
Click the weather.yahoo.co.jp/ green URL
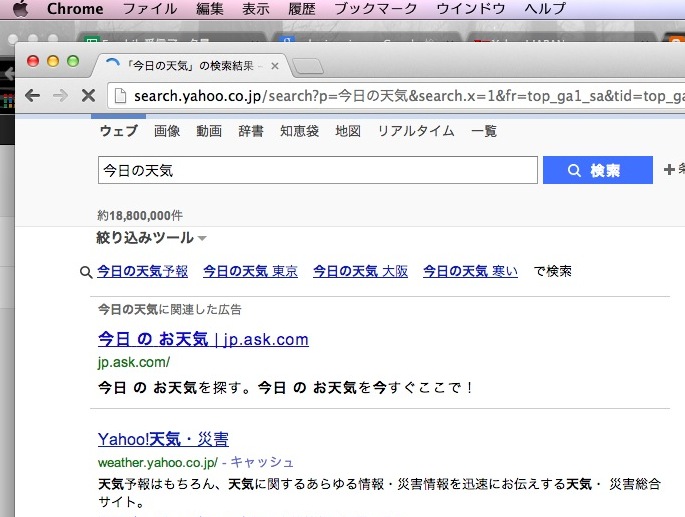tap(158, 462)
